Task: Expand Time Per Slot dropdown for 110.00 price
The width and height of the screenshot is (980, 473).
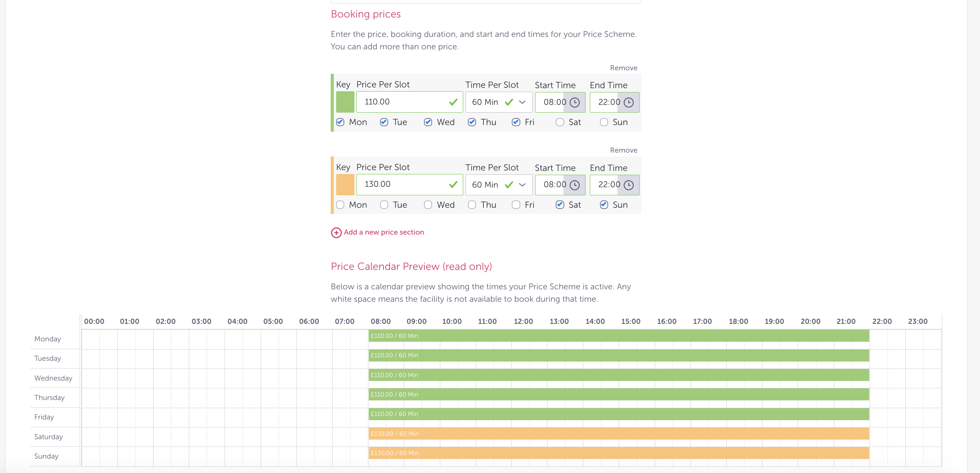Action: pyautogui.click(x=522, y=103)
